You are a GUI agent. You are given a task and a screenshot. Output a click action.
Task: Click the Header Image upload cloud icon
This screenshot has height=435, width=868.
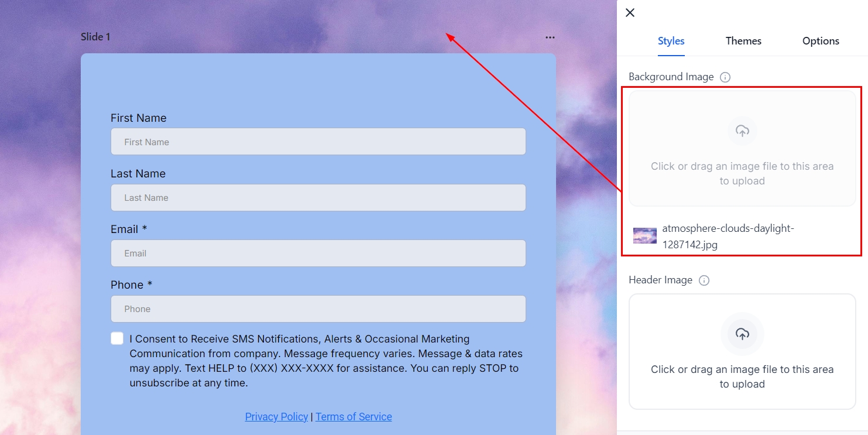742,334
